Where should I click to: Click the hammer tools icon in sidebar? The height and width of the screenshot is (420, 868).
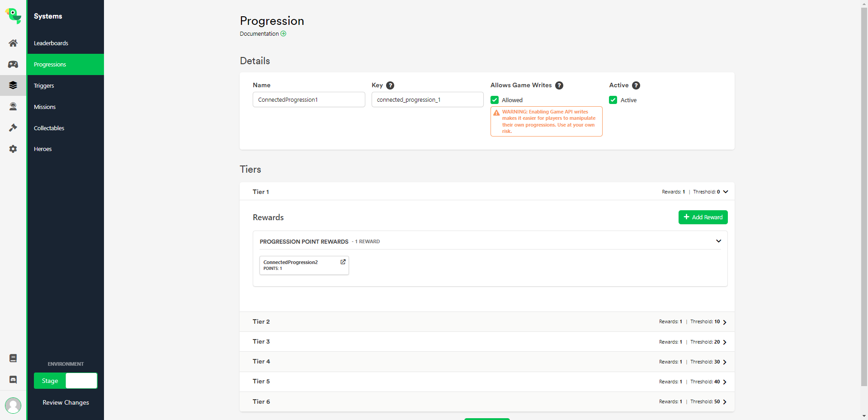click(x=13, y=128)
